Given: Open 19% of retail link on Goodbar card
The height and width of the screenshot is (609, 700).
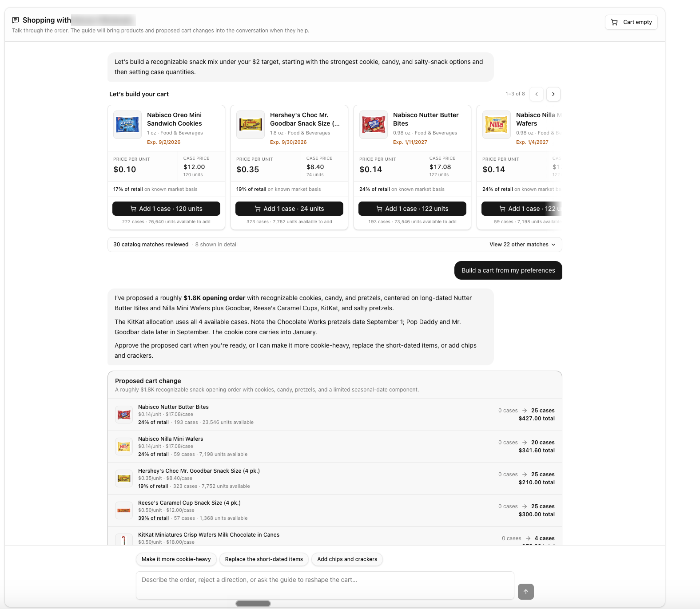Looking at the screenshot, I should (x=251, y=189).
